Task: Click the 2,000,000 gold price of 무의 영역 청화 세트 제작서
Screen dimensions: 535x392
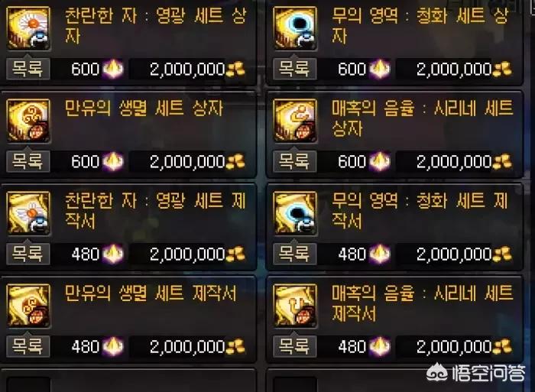Action: coord(464,254)
